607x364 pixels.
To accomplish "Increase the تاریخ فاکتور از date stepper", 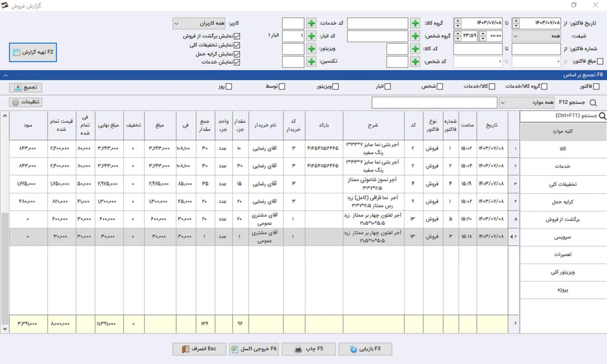I will (516, 20).
